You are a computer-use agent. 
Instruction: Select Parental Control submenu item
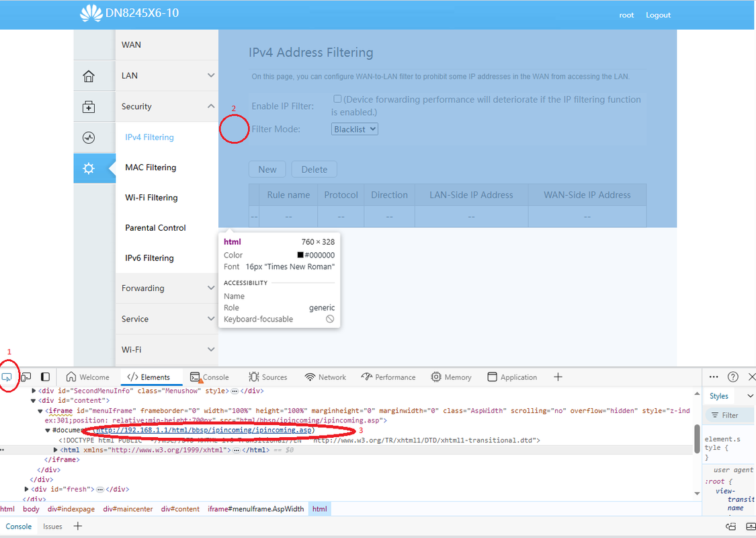[155, 228]
